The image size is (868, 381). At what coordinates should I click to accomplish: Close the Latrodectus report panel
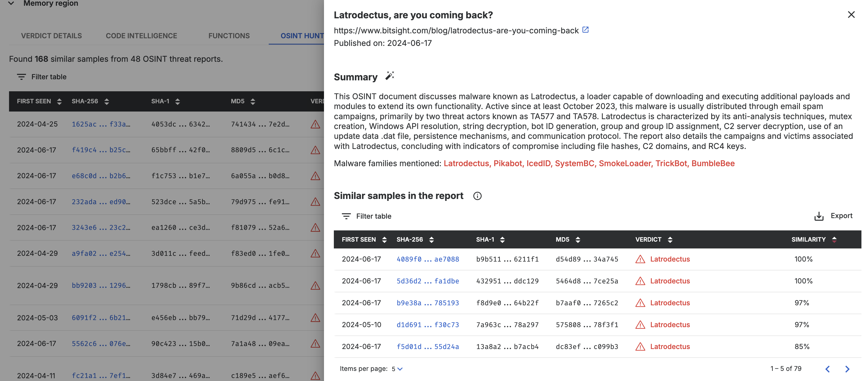click(x=851, y=14)
